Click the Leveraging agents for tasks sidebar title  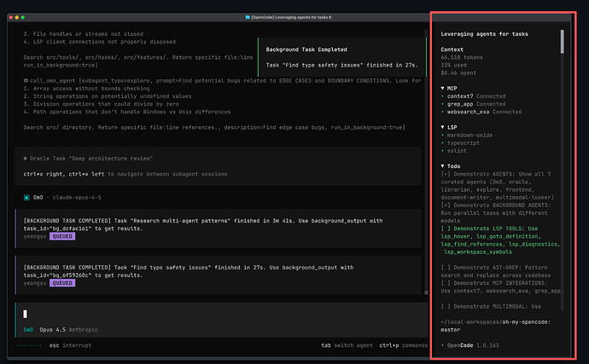(484, 34)
